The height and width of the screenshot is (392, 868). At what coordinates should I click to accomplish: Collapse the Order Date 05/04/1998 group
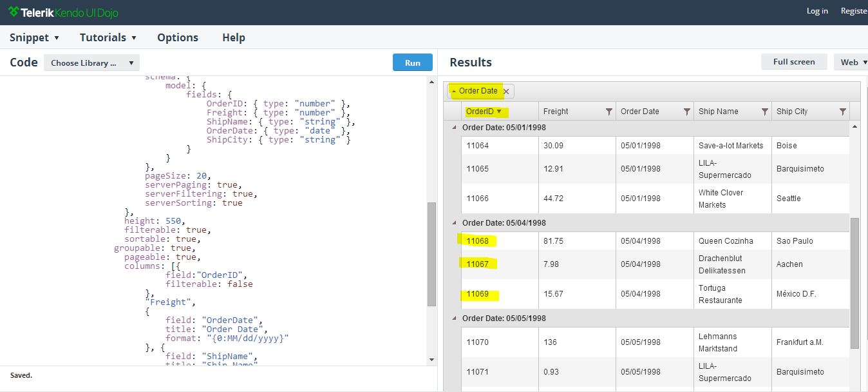click(x=454, y=223)
